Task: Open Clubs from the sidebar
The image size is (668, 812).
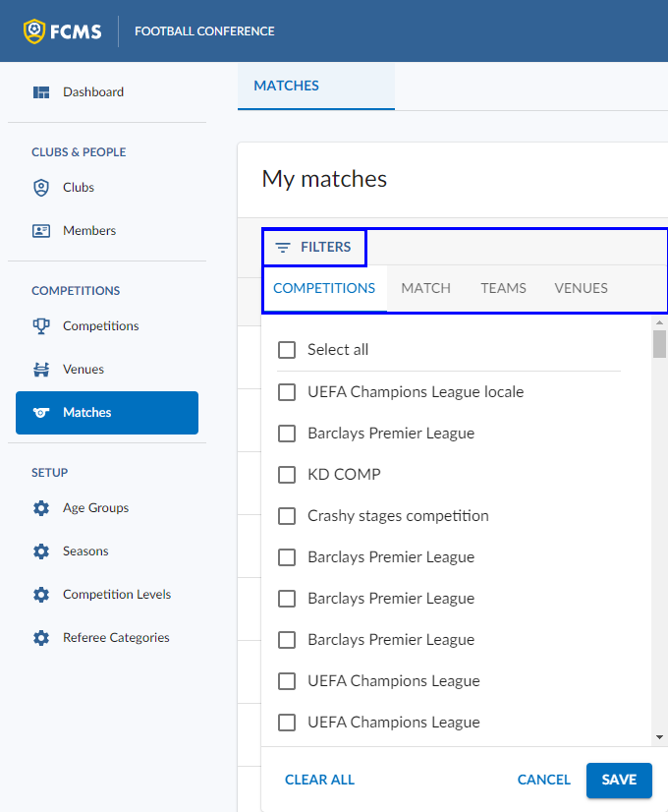Action: pos(79,187)
